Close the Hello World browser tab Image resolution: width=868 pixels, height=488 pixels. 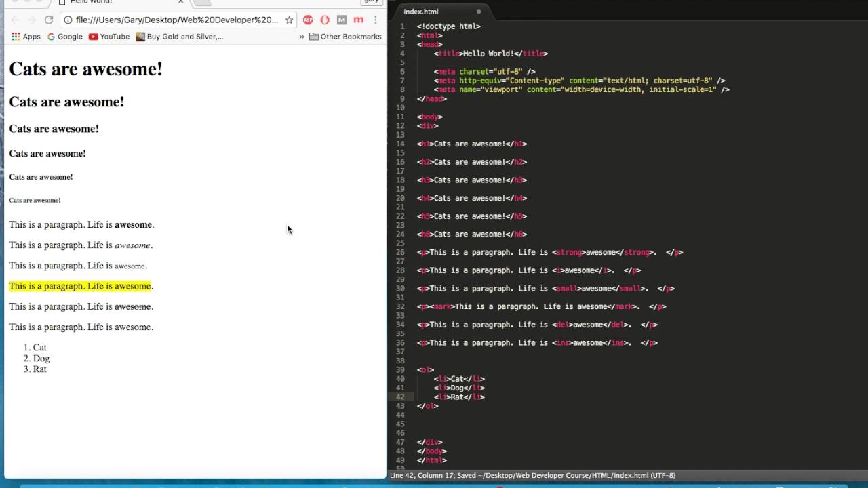(x=181, y=2)
